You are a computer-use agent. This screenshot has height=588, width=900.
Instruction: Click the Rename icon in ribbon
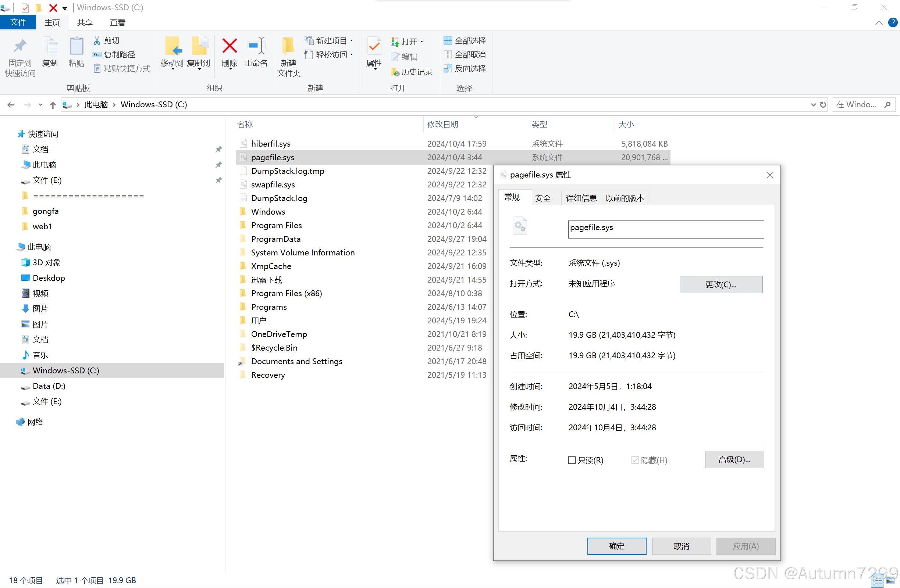256,46
